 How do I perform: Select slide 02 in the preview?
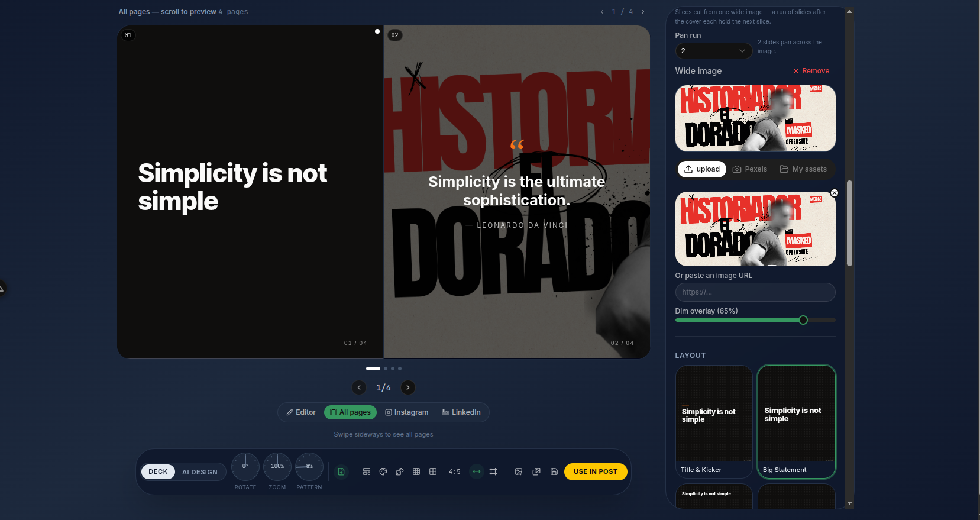[x=517, y=192]
